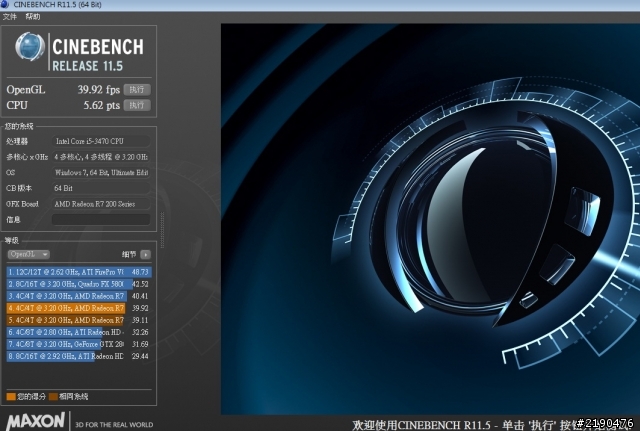
Task: Select highlighted ranking row 4 scoring 39.92
Action: [x=79, y=308]
